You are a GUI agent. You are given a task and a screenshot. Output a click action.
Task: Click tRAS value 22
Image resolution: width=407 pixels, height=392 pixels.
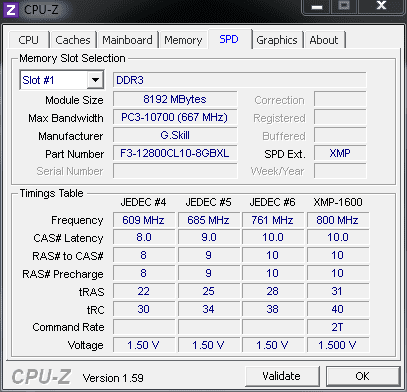pos(144,291)
